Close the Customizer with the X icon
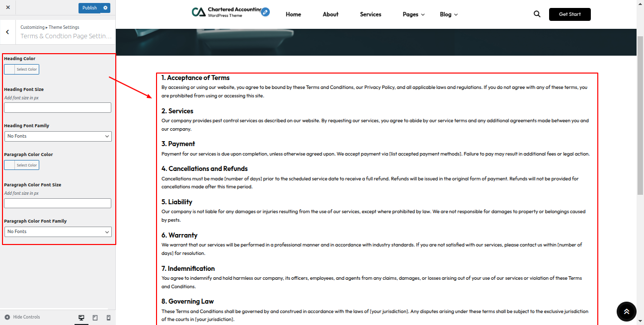 click(7, 7)
